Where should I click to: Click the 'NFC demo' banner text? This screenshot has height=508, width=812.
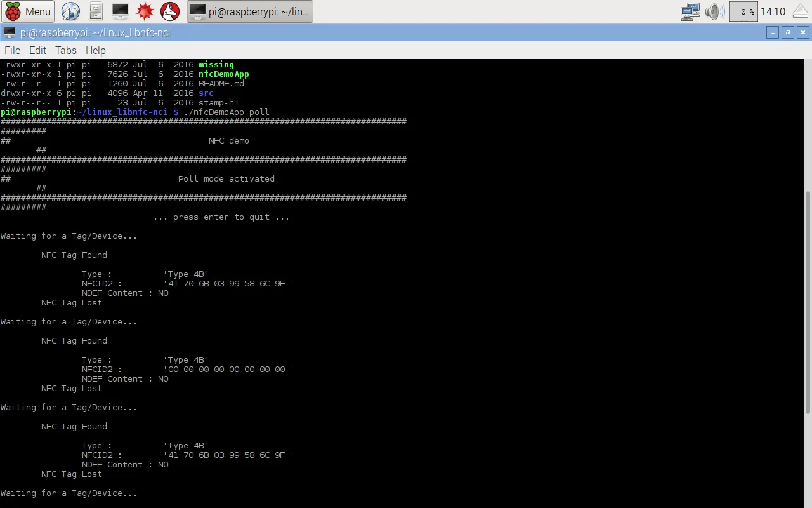click(228, 140)
